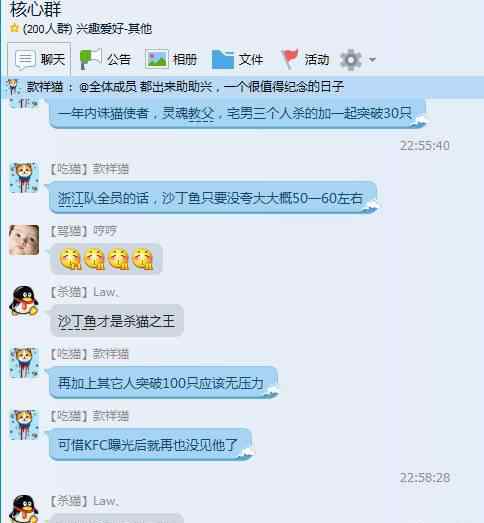Select the 可惜KFC曝光后 message bubble
The image size is (484, 523).
(x=150, y=445)
